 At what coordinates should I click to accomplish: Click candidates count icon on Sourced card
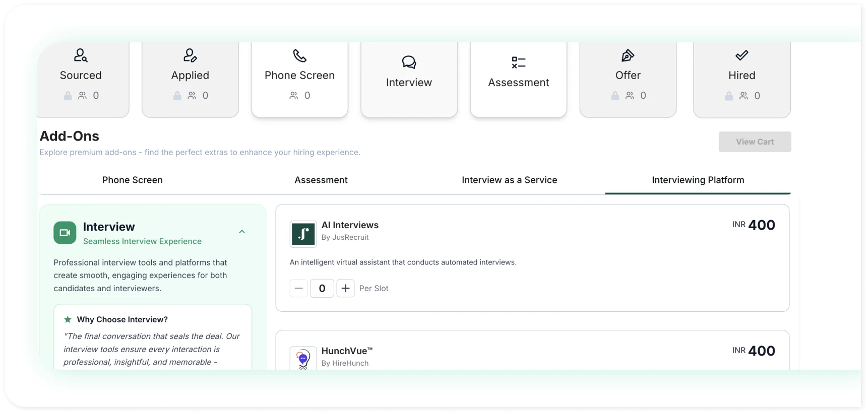82,96
